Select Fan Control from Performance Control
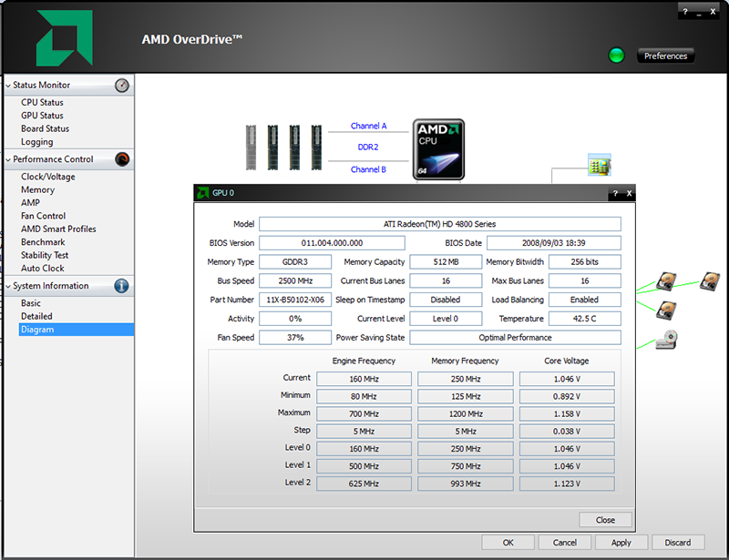 (43, 216)
